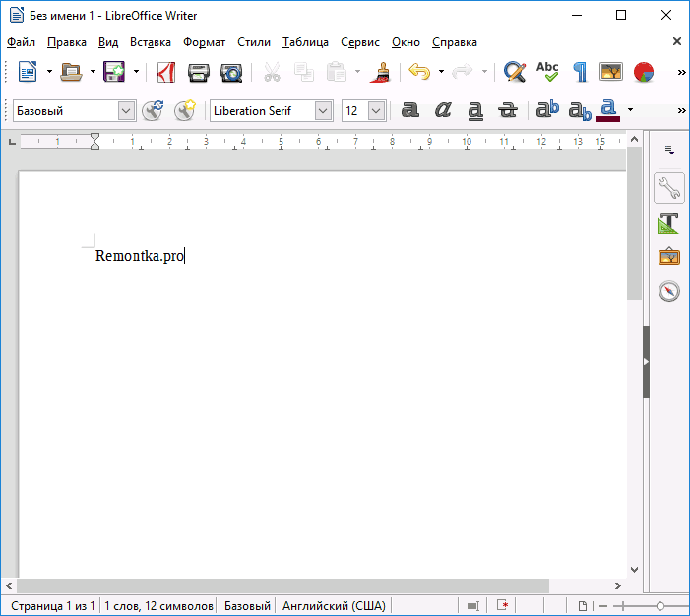The image size is (690, 616).
Task: Toggle Underline formatting
Action: 475,111
